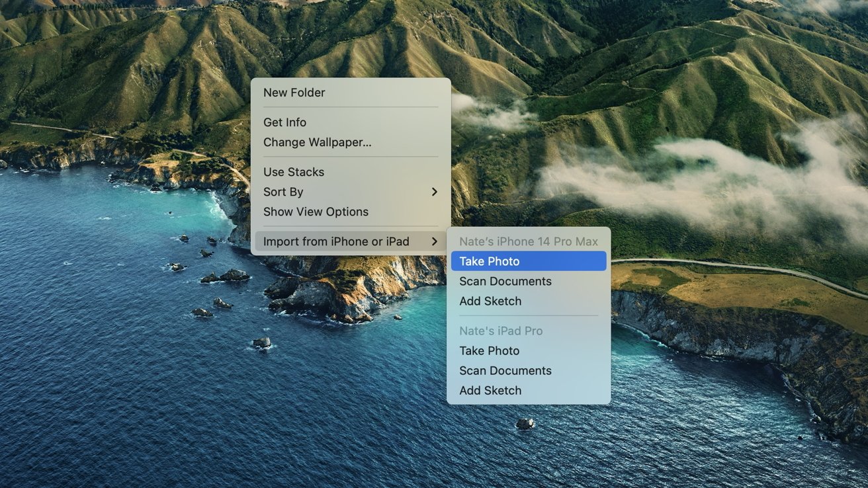Take Photo with Nate's iPad Pro
This screenshot has width=868, height=488.
[490, 350]
